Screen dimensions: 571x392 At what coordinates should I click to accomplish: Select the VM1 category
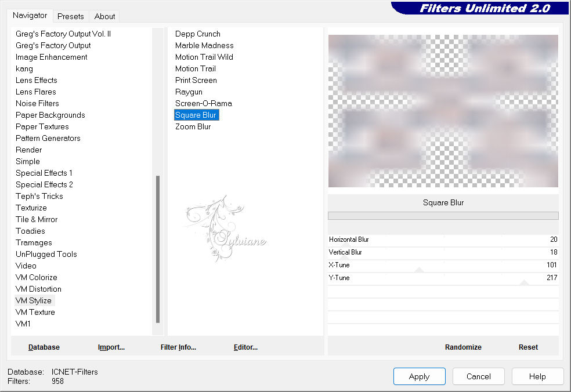(23, 324)
